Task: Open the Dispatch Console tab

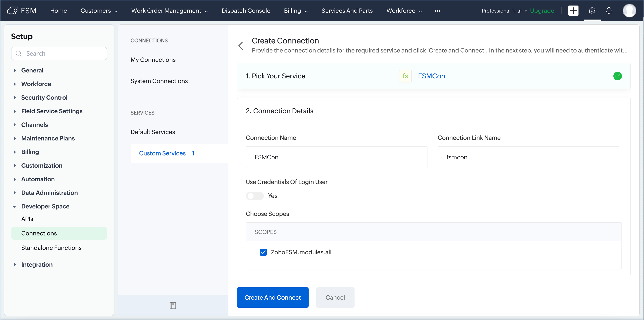Action: point(246,10)
